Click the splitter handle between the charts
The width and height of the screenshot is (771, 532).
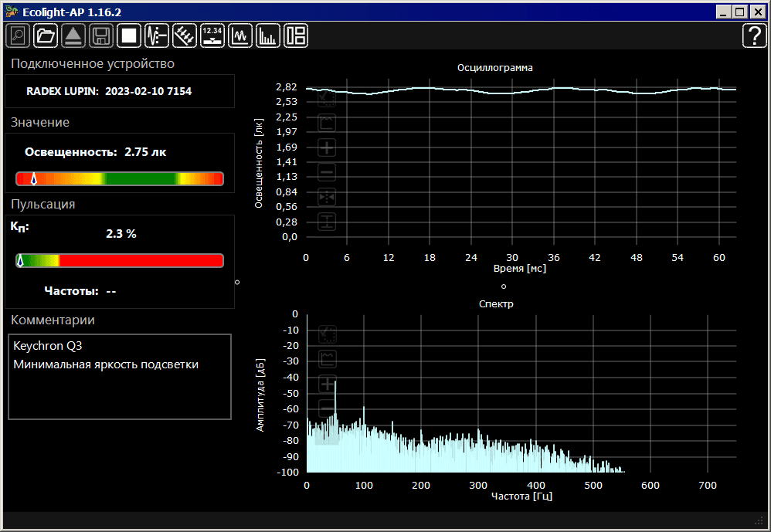504,286
